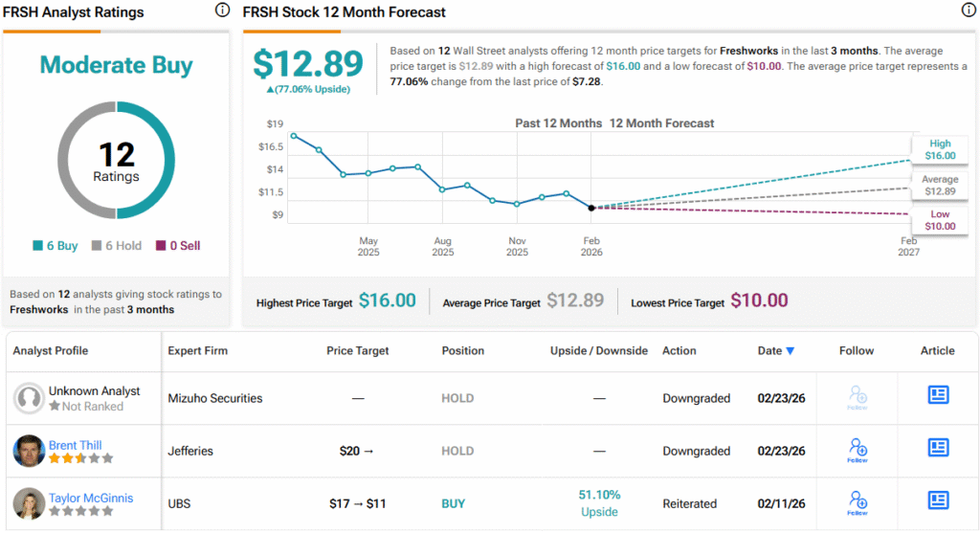Follow analyst Brent Thill
Screen dimensions: 980x533
857,450
